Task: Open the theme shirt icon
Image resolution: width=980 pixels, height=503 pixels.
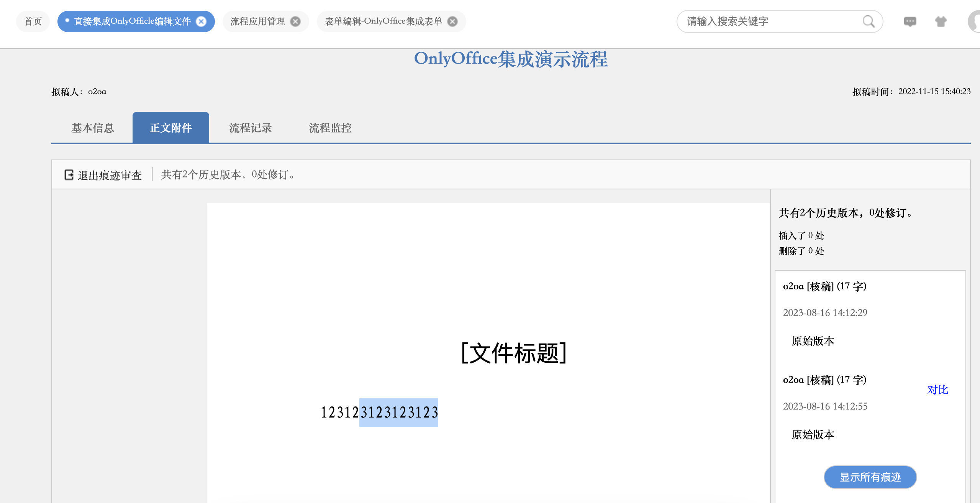Action: (941, 21)
